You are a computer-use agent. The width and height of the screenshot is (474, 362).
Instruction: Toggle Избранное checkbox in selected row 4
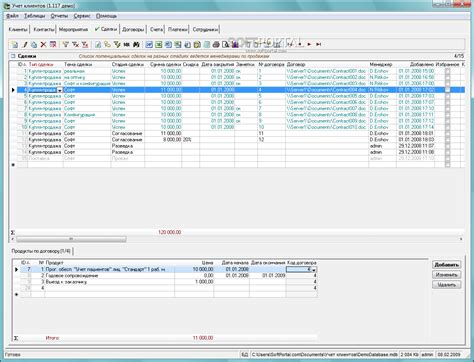coord(447,90)
